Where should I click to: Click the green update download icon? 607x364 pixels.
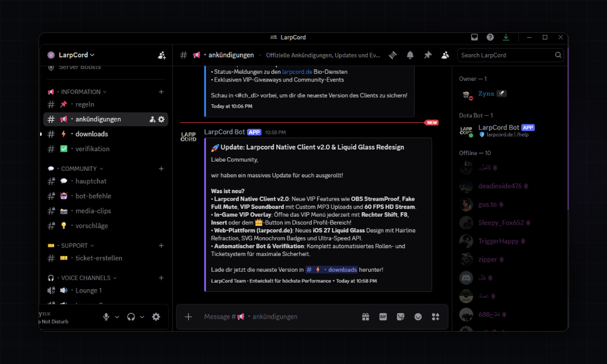(506, 37)
